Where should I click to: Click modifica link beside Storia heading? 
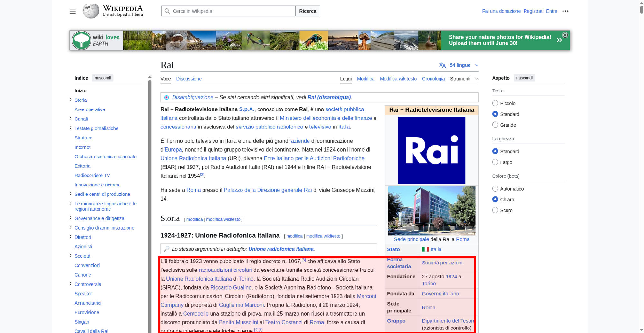pyautogui.click(x=194, y=219)
